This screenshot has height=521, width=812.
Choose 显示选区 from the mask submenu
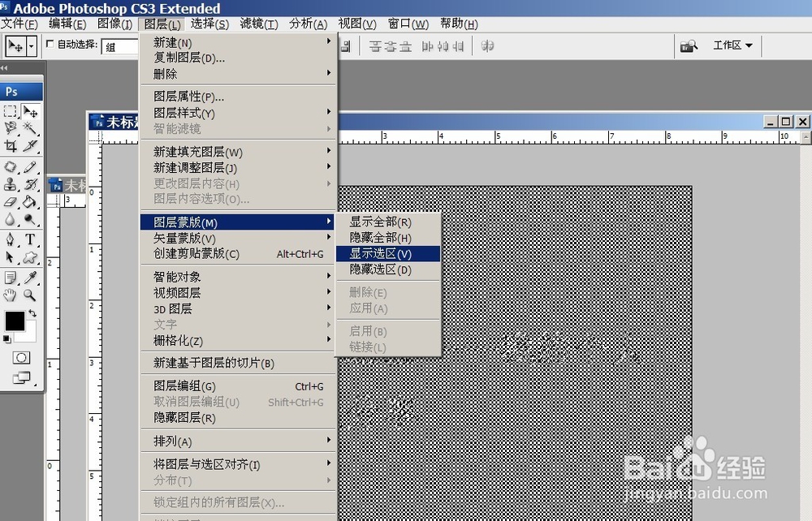tap(388, 253)
